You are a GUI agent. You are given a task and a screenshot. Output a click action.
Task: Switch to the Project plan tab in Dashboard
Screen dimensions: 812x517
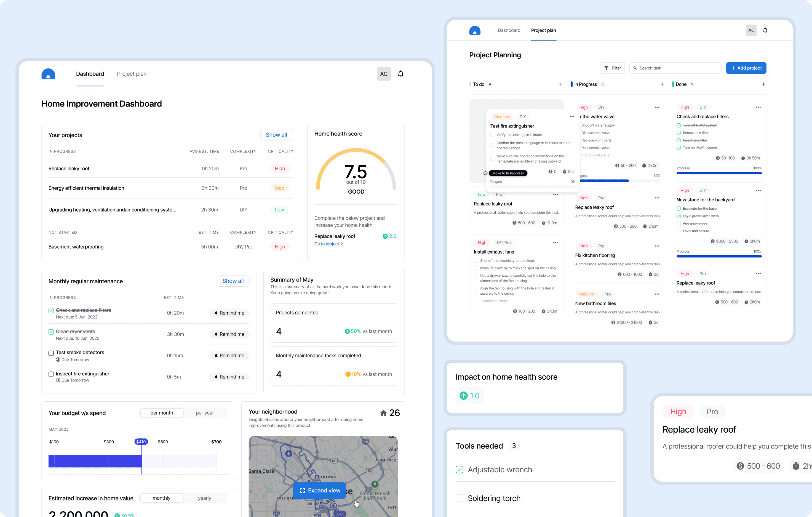click(x=132, y=74)
